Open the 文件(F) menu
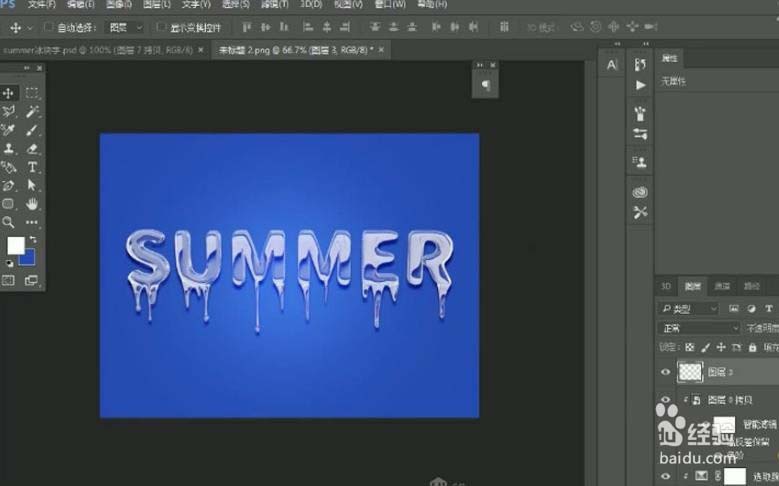Screen dimensions: 779x486 (x=42, y=5)
